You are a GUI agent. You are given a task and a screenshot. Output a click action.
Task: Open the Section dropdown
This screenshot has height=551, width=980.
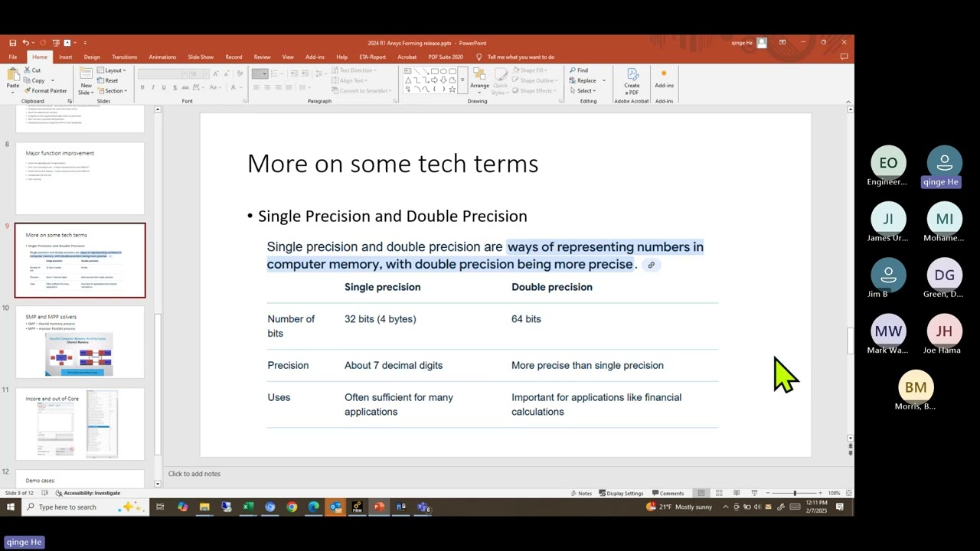click(112, 90)
